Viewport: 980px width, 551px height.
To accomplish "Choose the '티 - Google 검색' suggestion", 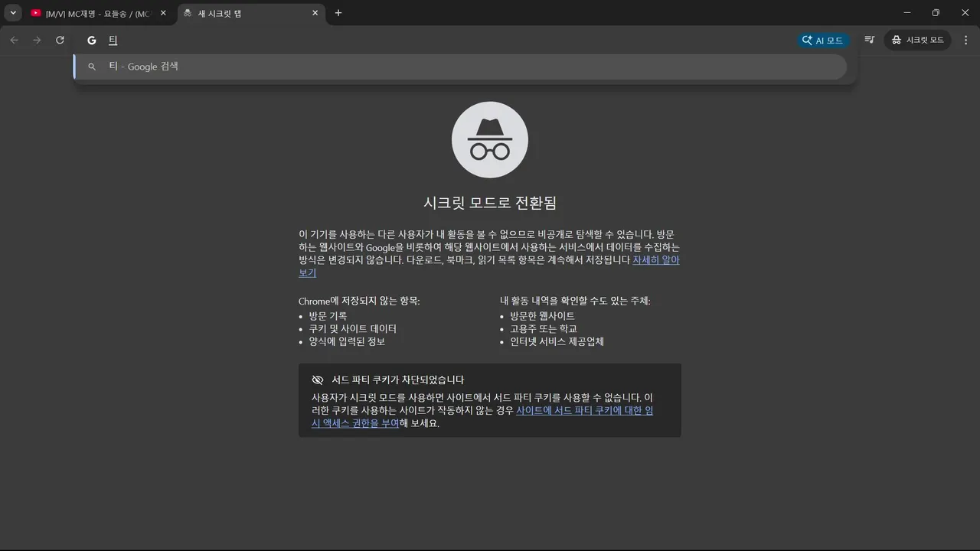I will tap(460, 67).
